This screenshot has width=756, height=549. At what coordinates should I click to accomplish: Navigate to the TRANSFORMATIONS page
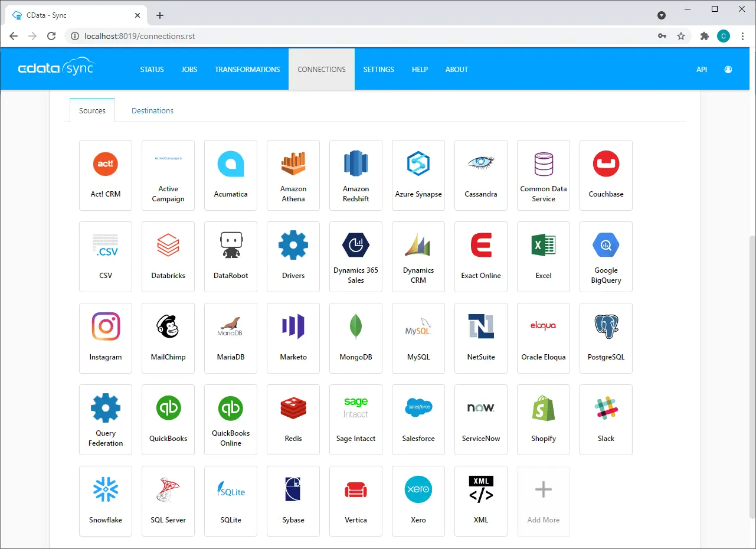[x=247, y=69]
